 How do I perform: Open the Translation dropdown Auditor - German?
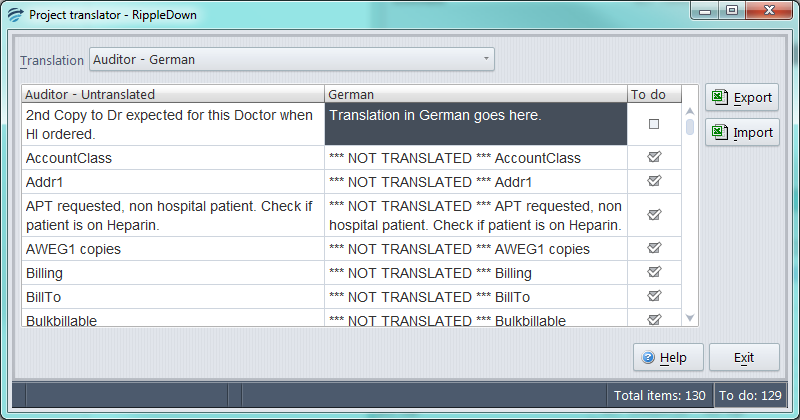292,59
